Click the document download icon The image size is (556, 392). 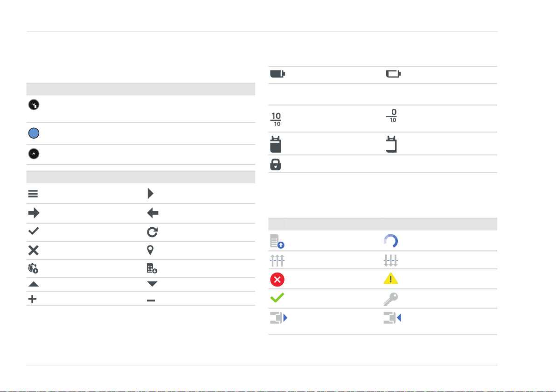(x=152, y=269)
